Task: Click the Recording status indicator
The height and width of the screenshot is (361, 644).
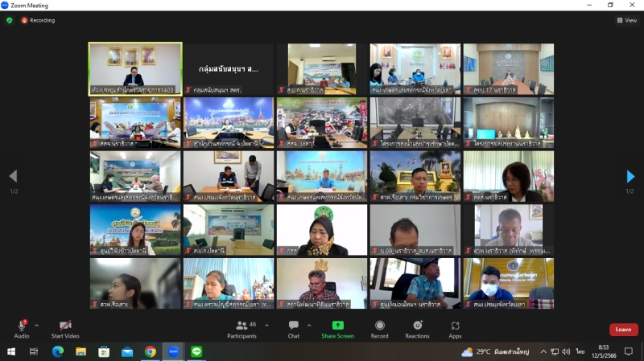Action: (38, 20)
